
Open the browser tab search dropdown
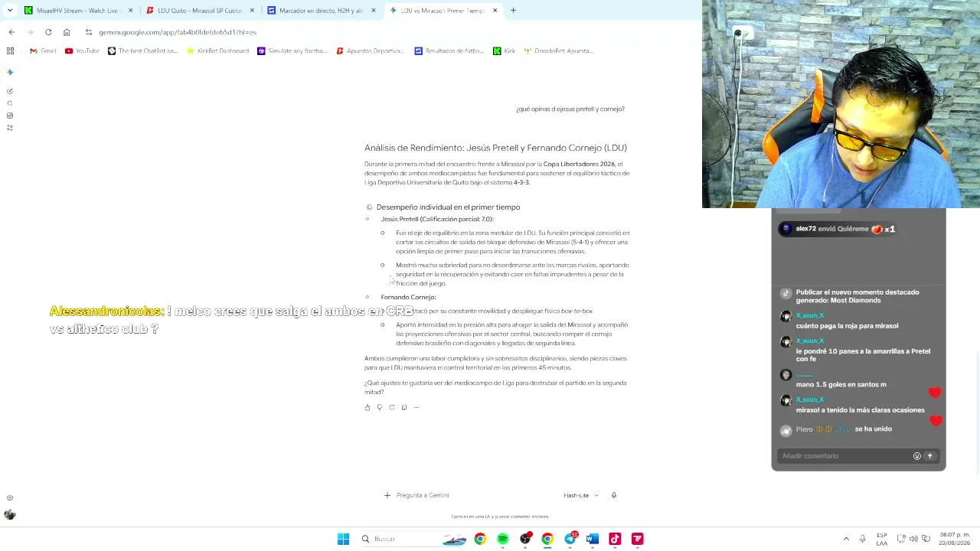click(10, 10)
